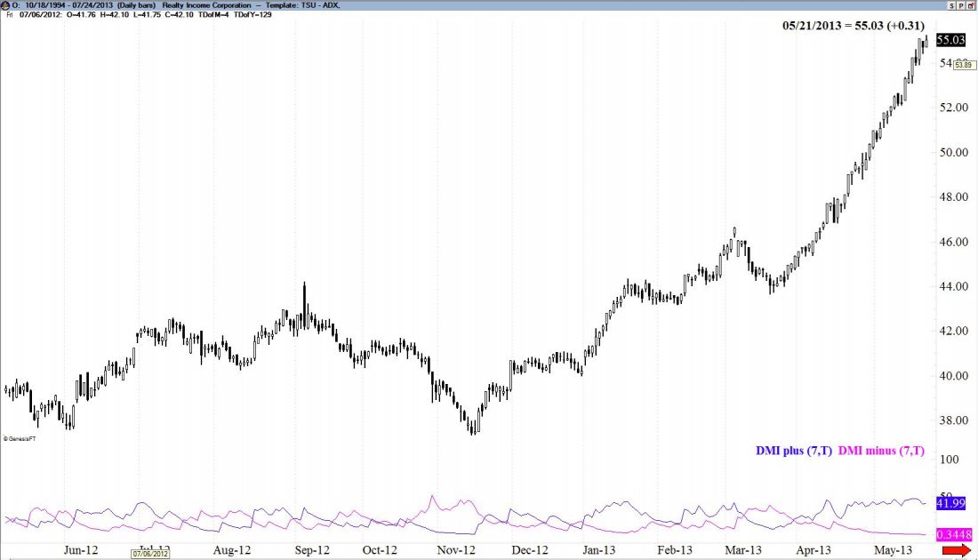Click the 07/06/2012 cursor date marker
The image size is (978, 560).
coord(149,553)
